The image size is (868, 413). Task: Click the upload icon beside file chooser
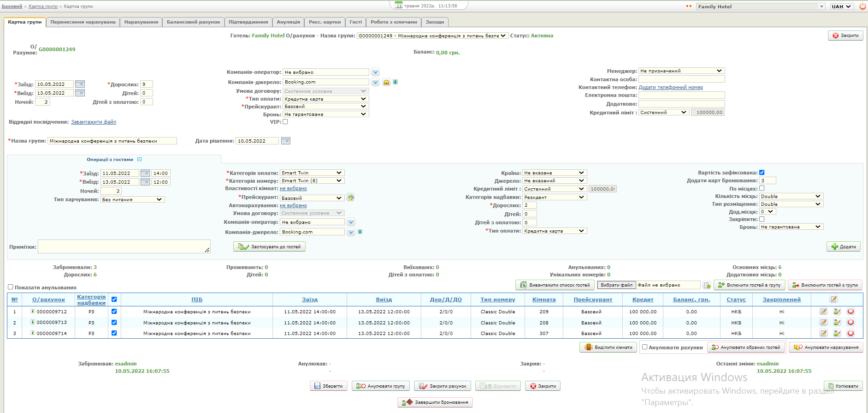click(x=707, y=285)
